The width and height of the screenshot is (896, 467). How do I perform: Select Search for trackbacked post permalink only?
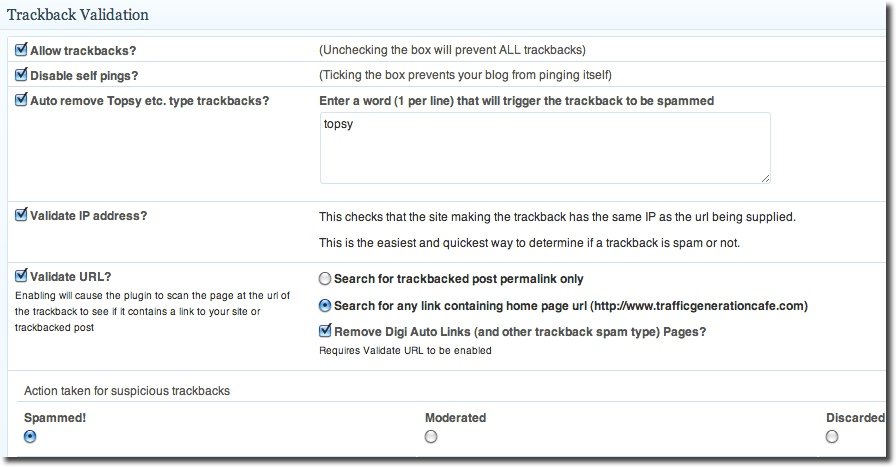click(324, 279)
